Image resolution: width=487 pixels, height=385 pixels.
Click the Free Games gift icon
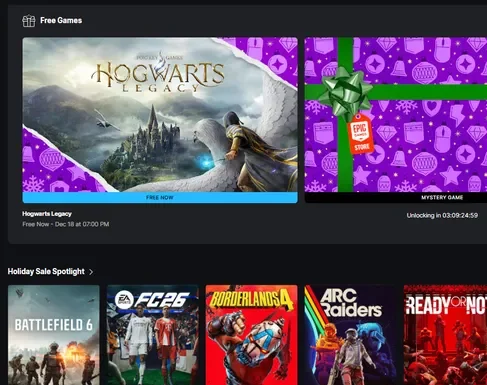pos(29,21)
